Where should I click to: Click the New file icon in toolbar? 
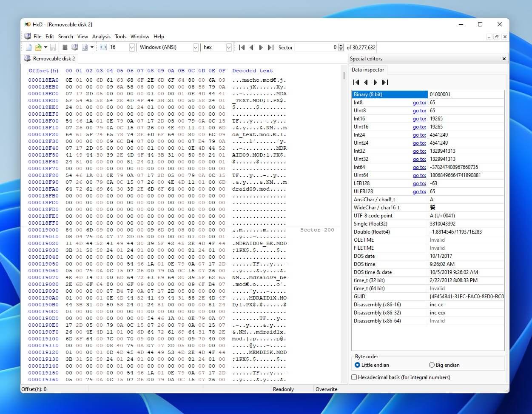28,47
